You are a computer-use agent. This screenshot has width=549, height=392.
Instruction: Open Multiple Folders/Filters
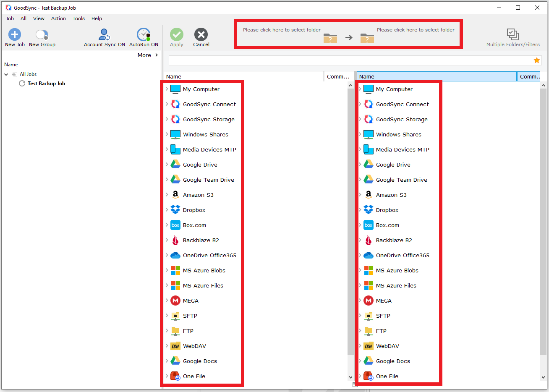pyautogui.click(x=512, y=35)
